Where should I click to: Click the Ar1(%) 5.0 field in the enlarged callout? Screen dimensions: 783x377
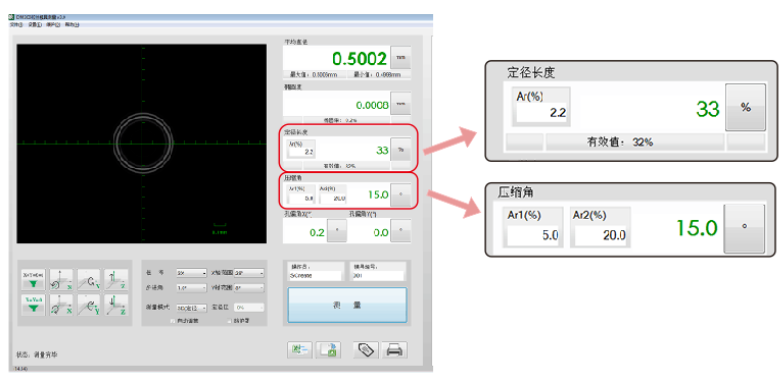(534, 235)
